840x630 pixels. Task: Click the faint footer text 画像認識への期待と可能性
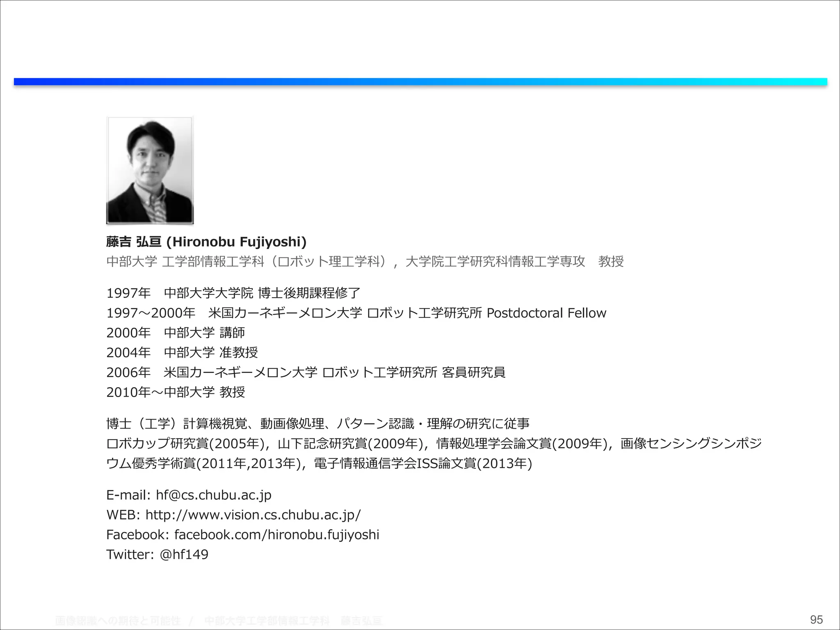click(x=118, y=621)
